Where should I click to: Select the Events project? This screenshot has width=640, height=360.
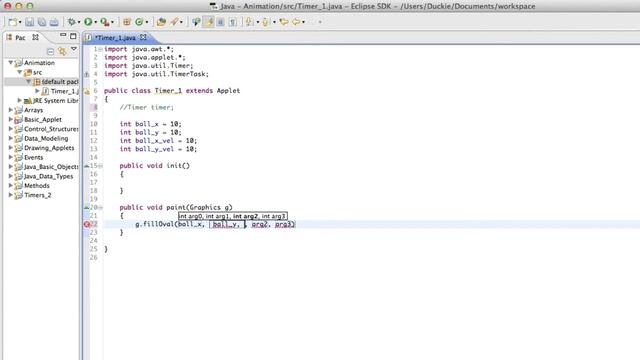click(x=33, y=157)
